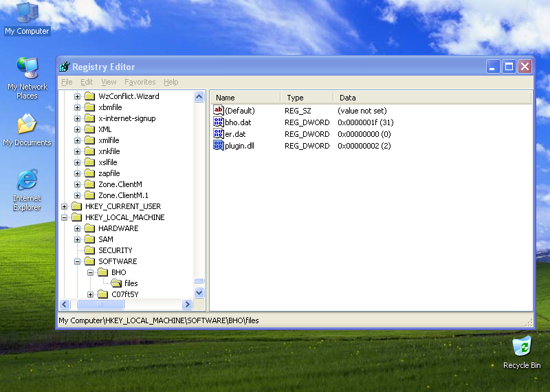Expand the HKEY_CURRENT_USER hive
Image resolution: width=550 pixels, height=392 pixels.
(x=64, y=206)
